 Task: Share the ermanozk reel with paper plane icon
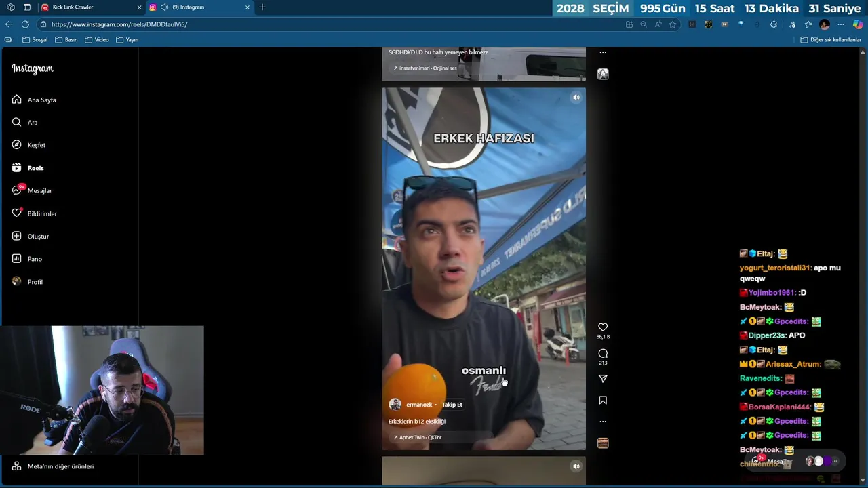pyautogui.click(x=603, y=379)
